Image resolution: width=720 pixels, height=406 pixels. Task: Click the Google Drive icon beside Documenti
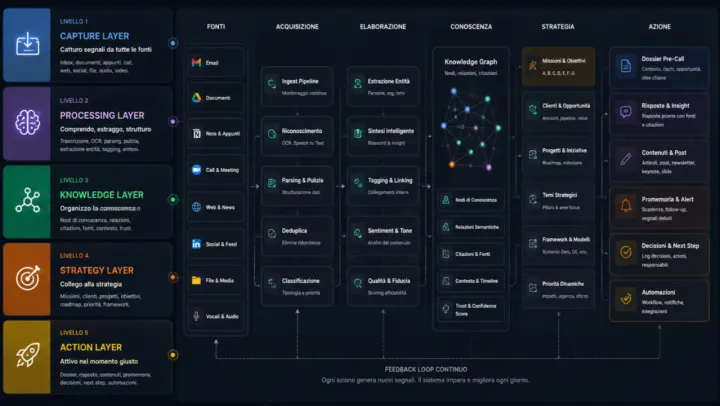pos(197,97)
